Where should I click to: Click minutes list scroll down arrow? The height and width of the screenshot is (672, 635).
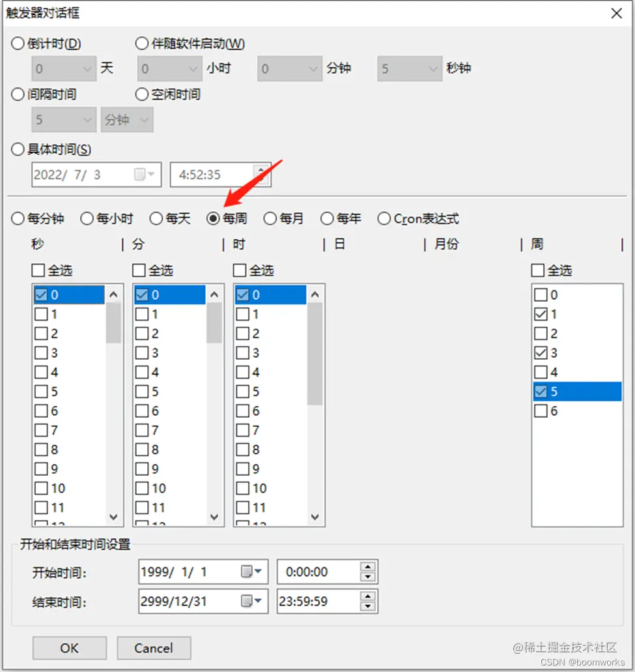pyautogui.click(x=214, y=517)
